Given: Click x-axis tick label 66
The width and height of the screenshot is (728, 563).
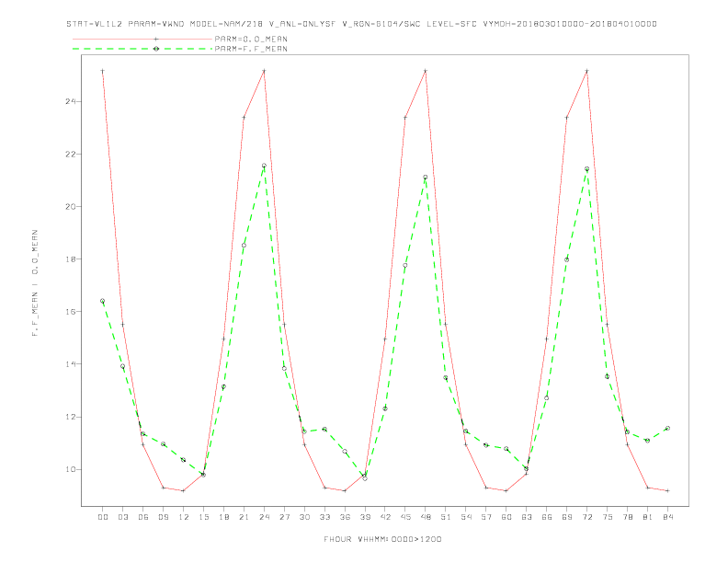Looking at the screenshot, I should (x=547, y=517).
